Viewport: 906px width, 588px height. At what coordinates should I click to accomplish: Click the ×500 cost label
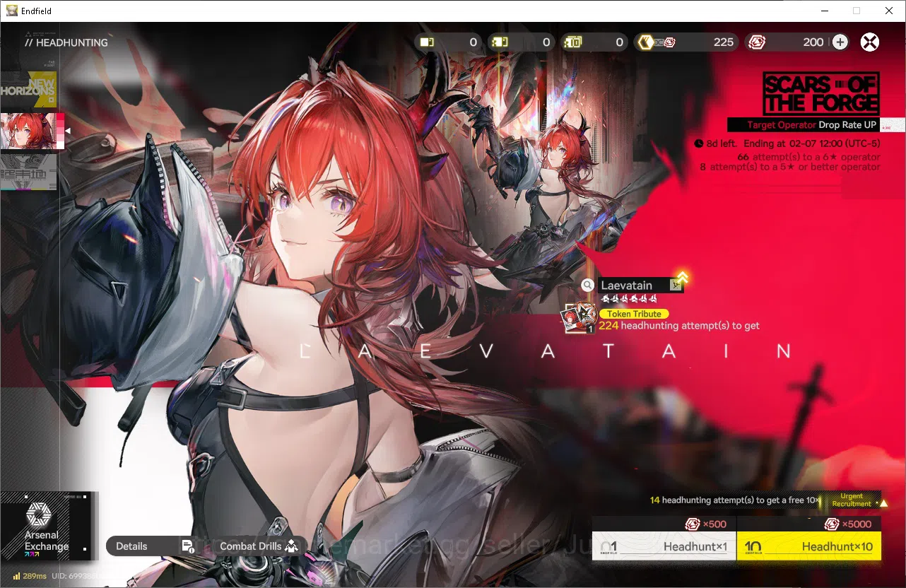[x=705, y=524]
